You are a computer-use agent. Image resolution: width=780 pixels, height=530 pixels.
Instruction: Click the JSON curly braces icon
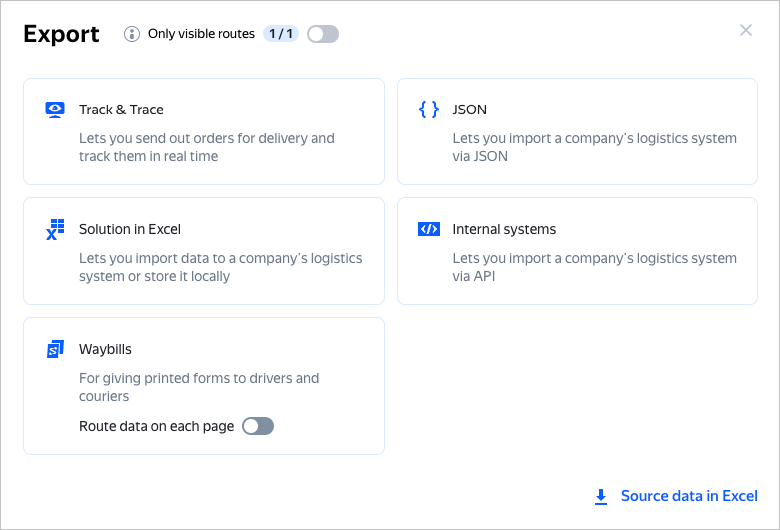pyautogui.click(x=428, y=110)
